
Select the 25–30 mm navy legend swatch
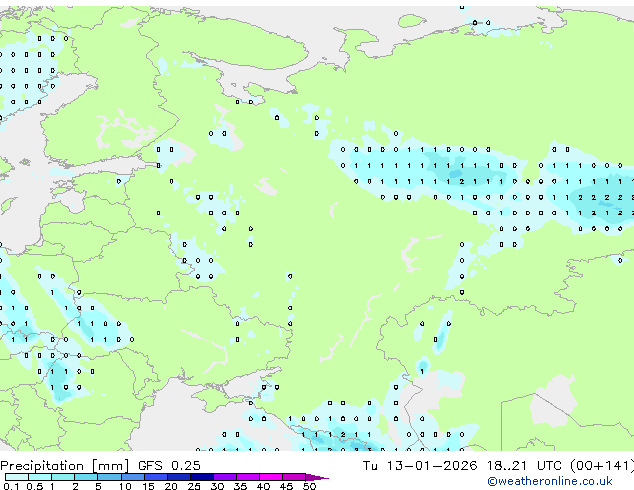(x=202, y=477)
